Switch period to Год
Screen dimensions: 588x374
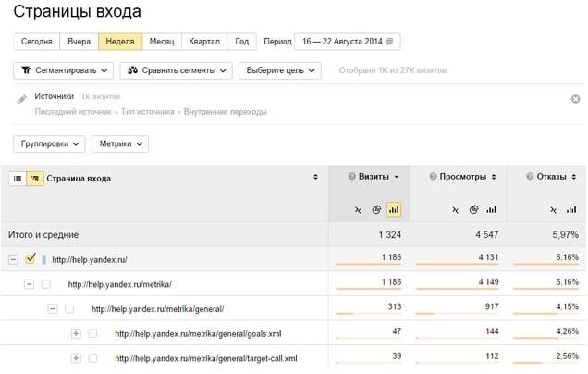[242, 42]
